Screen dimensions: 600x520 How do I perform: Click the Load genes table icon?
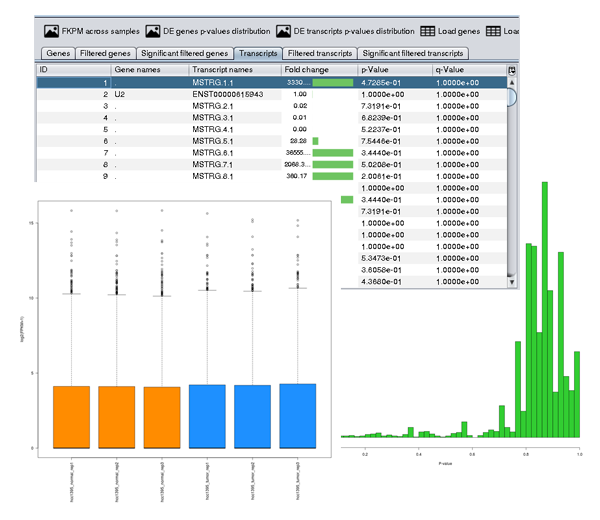426,32
